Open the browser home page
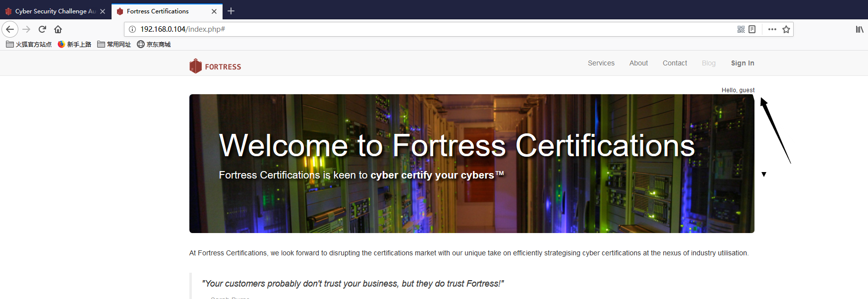Screen dimensions: 868x299 pyautogui.click(x=58, y=29)
